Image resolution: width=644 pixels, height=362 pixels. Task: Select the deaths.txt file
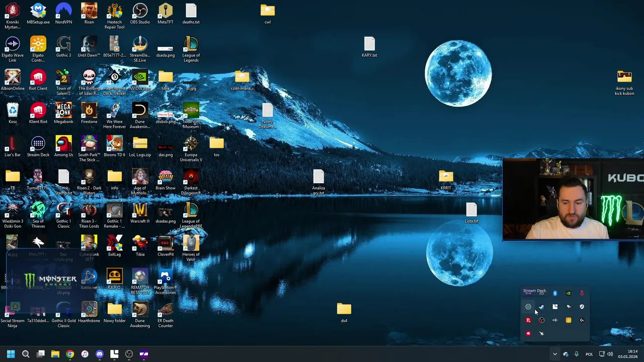[x=191, y=14]
